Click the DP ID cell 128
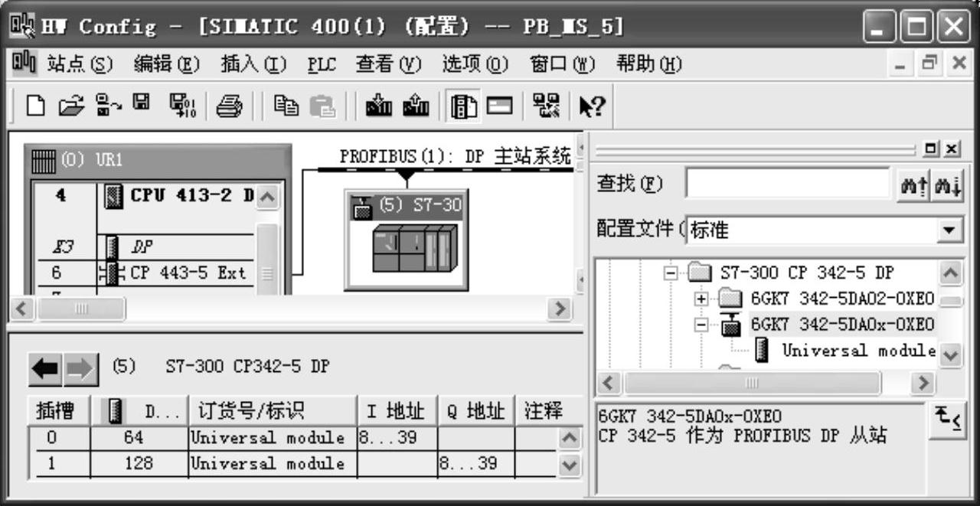 [139, 463]
